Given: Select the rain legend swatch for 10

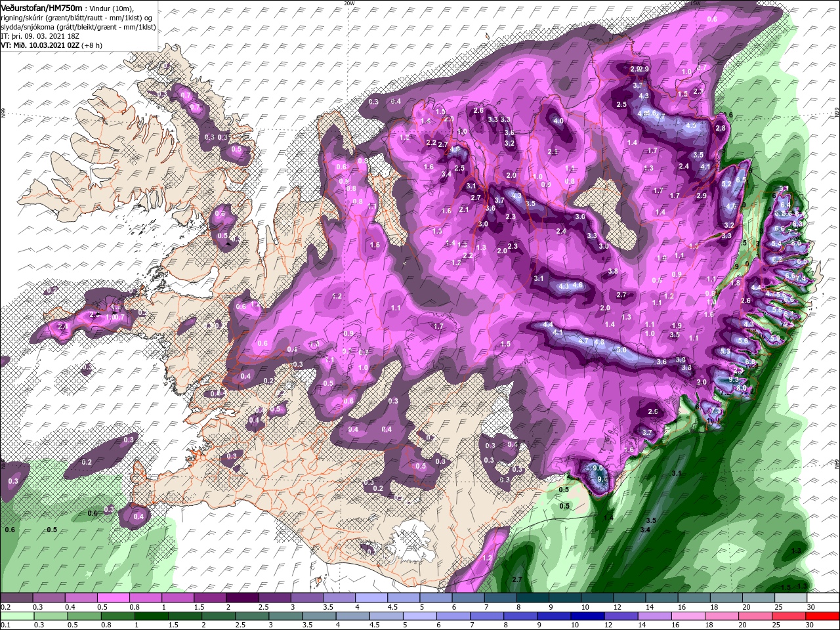Looking at the screenshot, I should point(587,616).
